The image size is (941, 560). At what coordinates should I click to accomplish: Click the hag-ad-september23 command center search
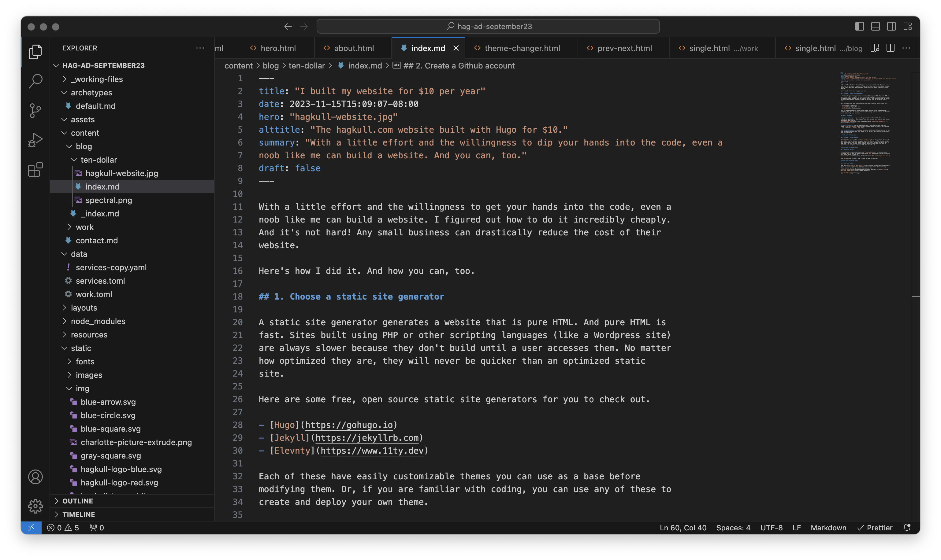coord(488,26)
